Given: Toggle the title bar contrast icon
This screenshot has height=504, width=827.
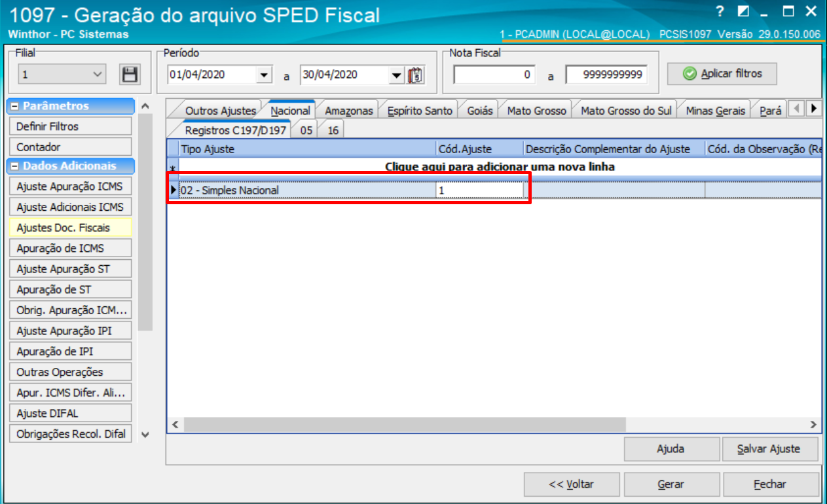Looking at the screenshot, I should pos(743,11).
